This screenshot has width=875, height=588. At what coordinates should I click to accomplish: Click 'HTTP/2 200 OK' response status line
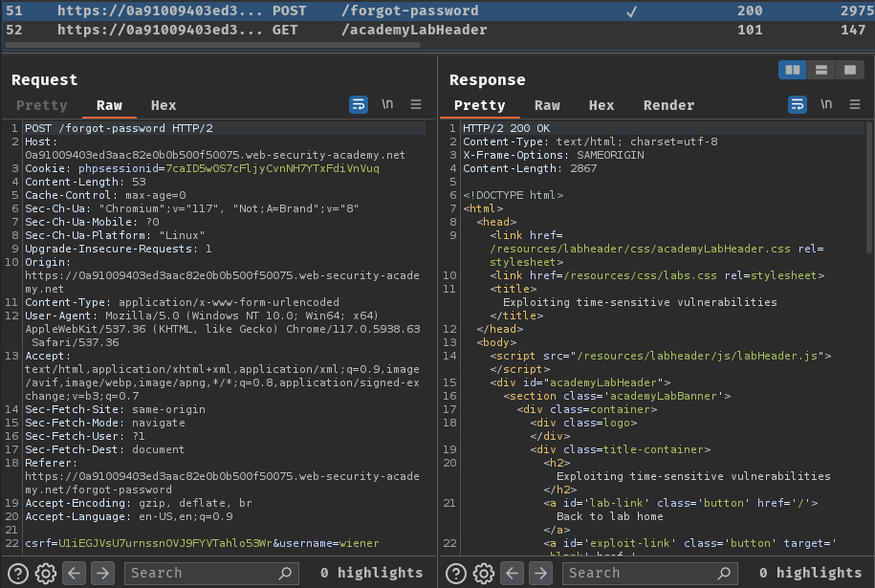506,128
